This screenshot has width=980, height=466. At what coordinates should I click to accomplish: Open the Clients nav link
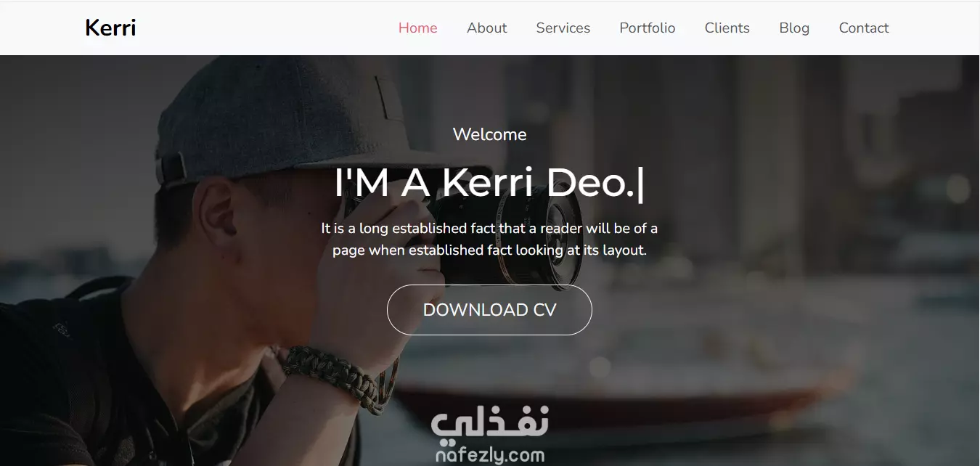(x=727, y=28)
